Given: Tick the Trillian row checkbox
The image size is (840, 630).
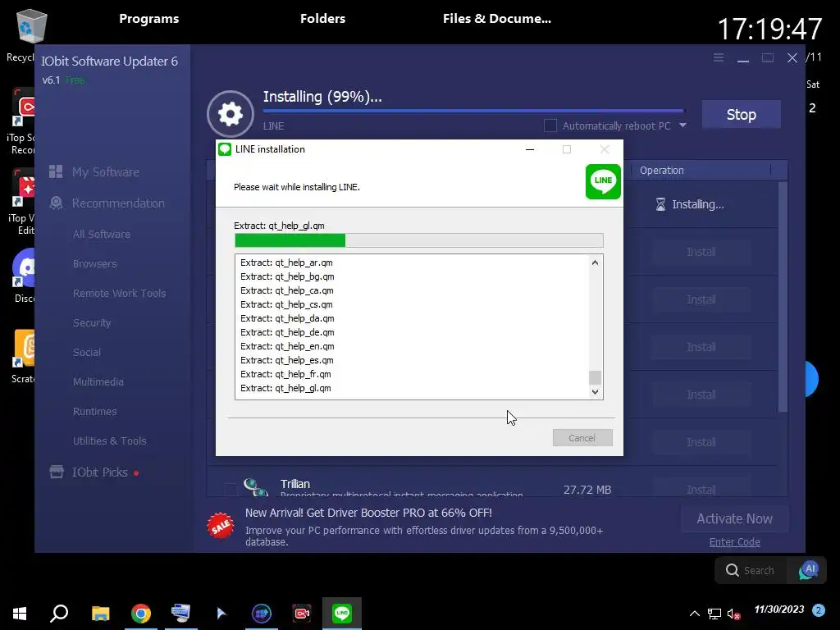Looking at the screenshot, I should pyautogui.click(x=231, y=489).
